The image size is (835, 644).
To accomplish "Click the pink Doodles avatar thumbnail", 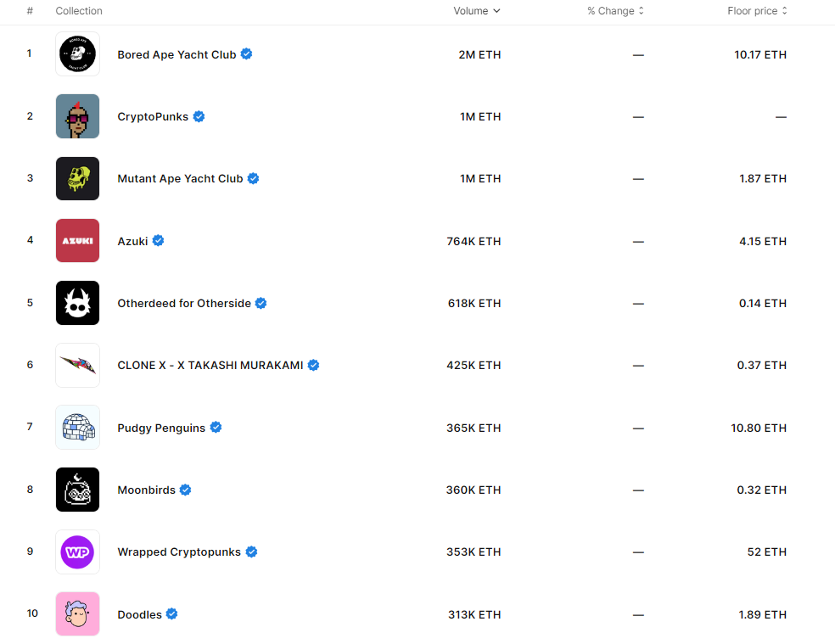I will pos(77,614).
